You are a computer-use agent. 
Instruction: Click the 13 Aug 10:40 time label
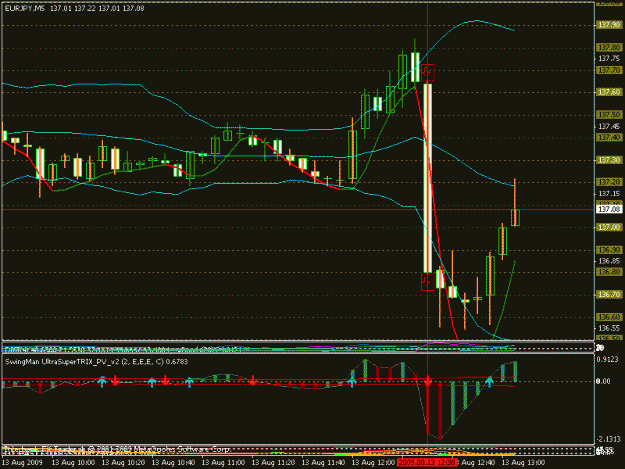coord(173,463)
